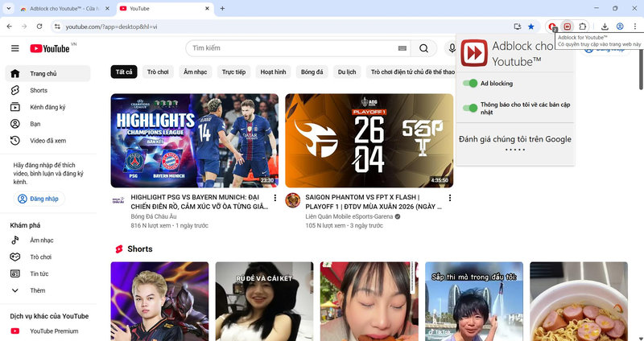This screenshot has height=341, width=644.
Task: Open the RỦ ĐẾ VÀ CÁI KẾT short
Action: 265,302
